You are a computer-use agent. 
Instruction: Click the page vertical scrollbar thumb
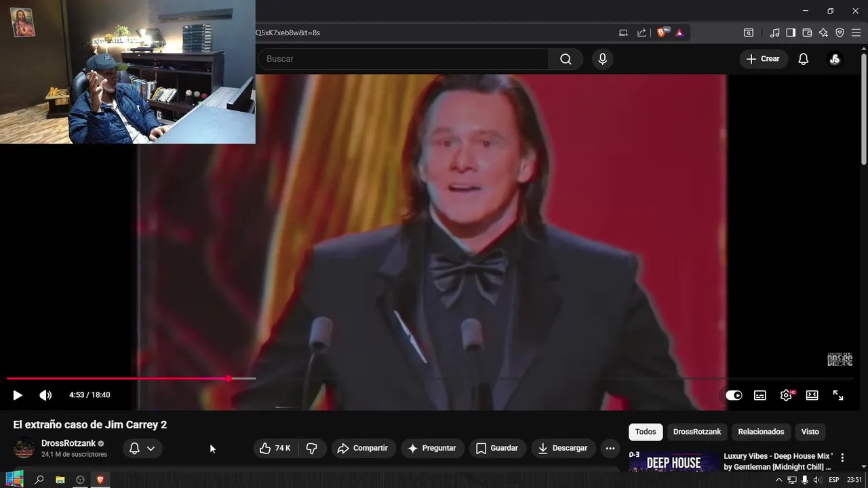pyautogui.click(x=864, y=108)
